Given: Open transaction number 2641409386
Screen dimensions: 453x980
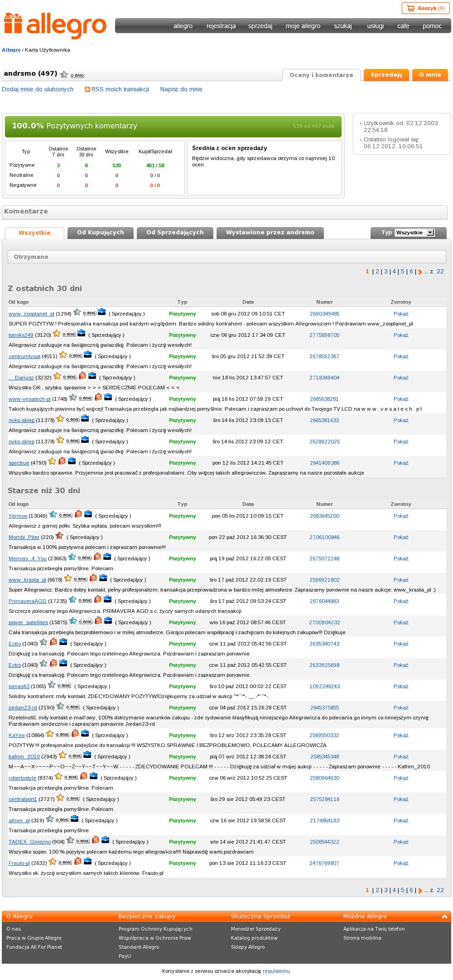Looking at the screenshot, I should click(325, 463).
